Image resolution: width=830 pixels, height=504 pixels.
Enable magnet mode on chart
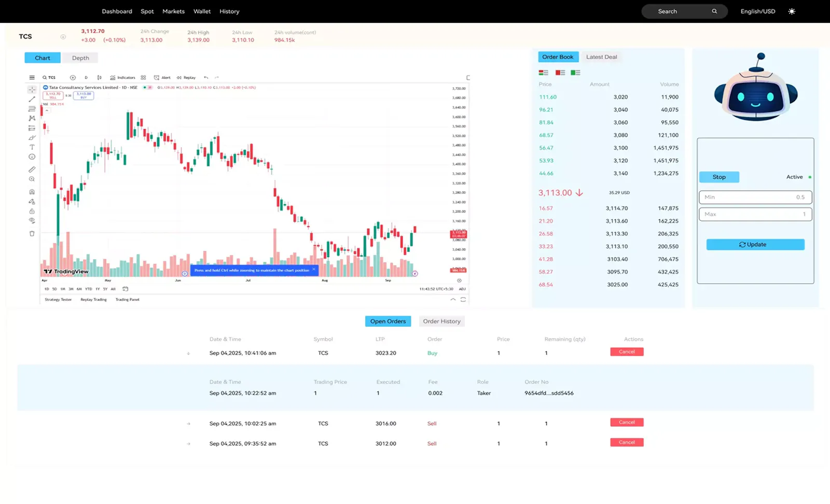click(x=32, y=192)
